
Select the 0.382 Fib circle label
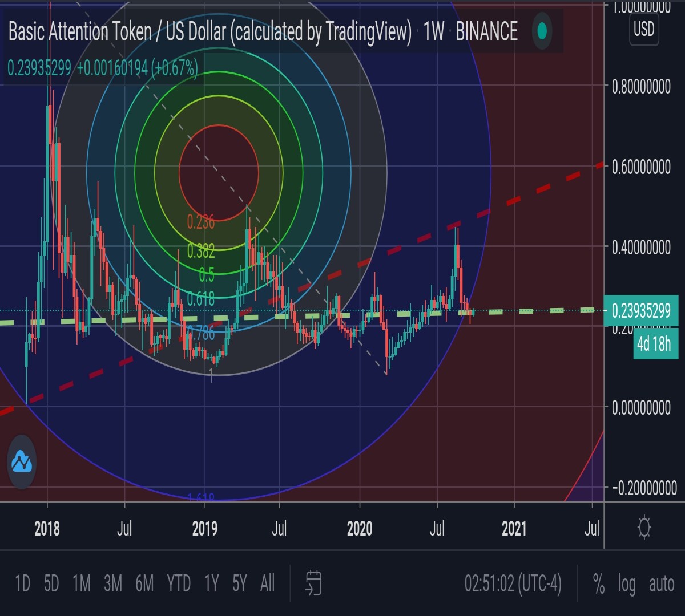point(201,250)
